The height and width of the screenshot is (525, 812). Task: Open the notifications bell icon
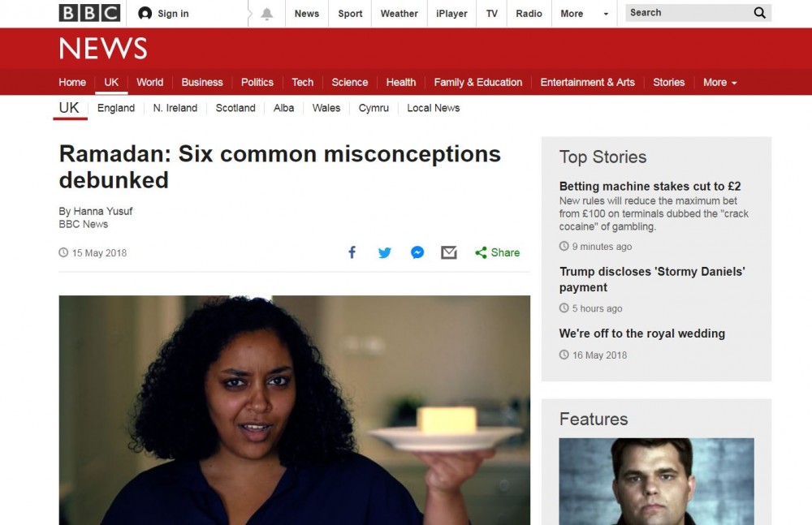pos(266,14)
